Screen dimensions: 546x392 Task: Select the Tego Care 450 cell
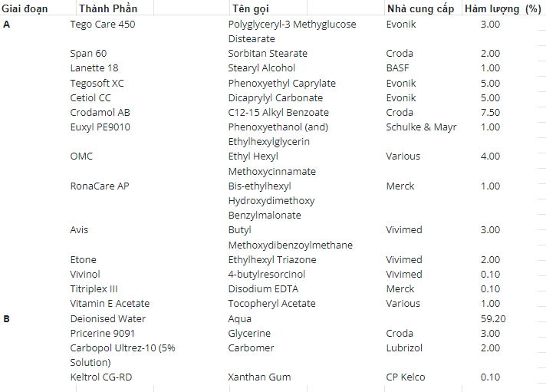pyautogui.click(x=103, y=24)
